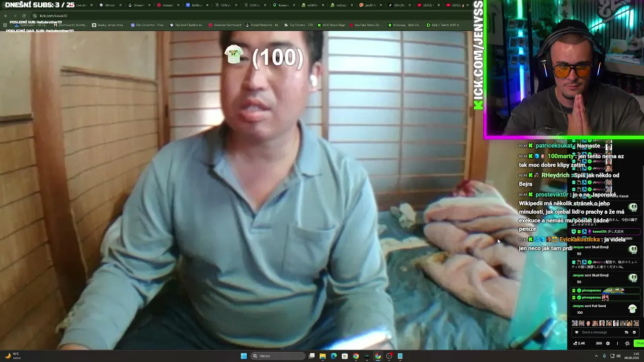Click the kick.com/kawai30 address bar

pos(252,16)
